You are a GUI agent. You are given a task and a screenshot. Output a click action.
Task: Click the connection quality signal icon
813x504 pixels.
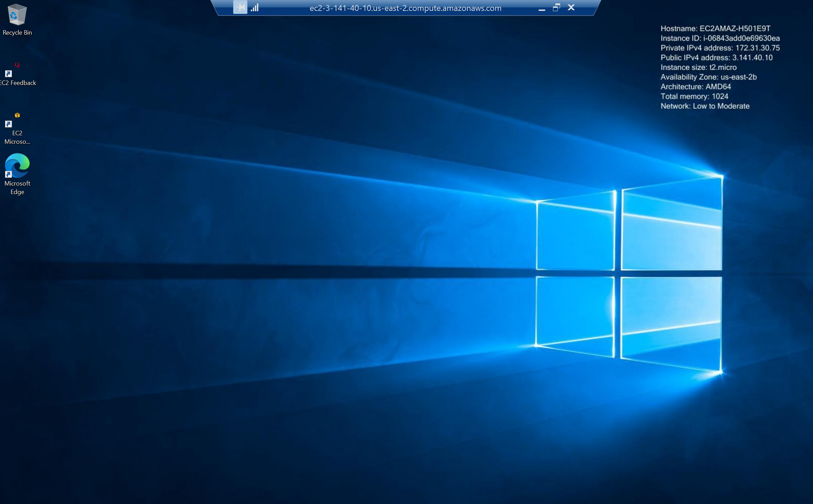[255, 7]
